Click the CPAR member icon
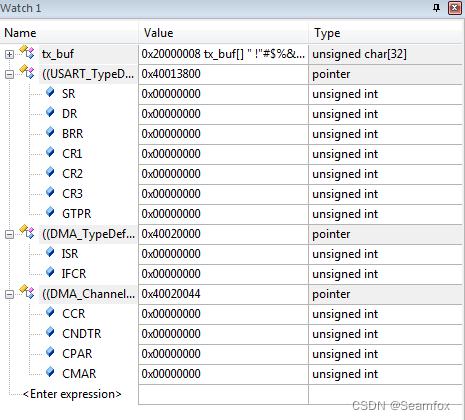Image resolution: width=465 pixels, height=420 pixels. coord(50,352)
